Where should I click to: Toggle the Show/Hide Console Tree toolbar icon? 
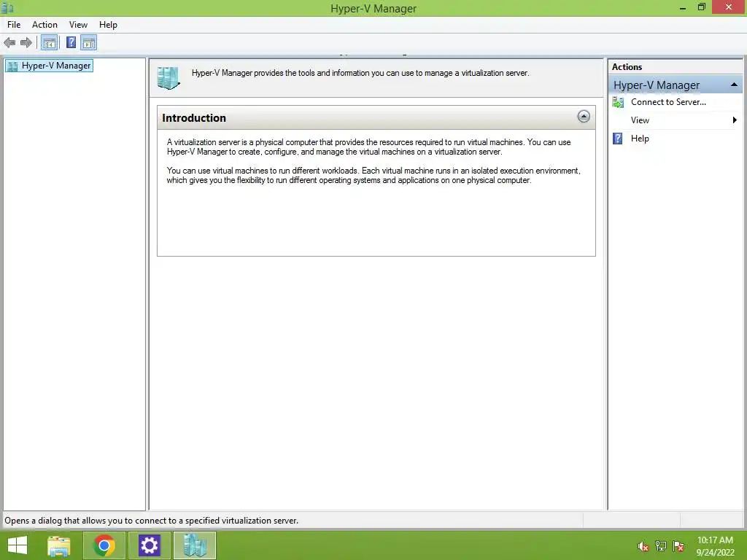[50, 43]
